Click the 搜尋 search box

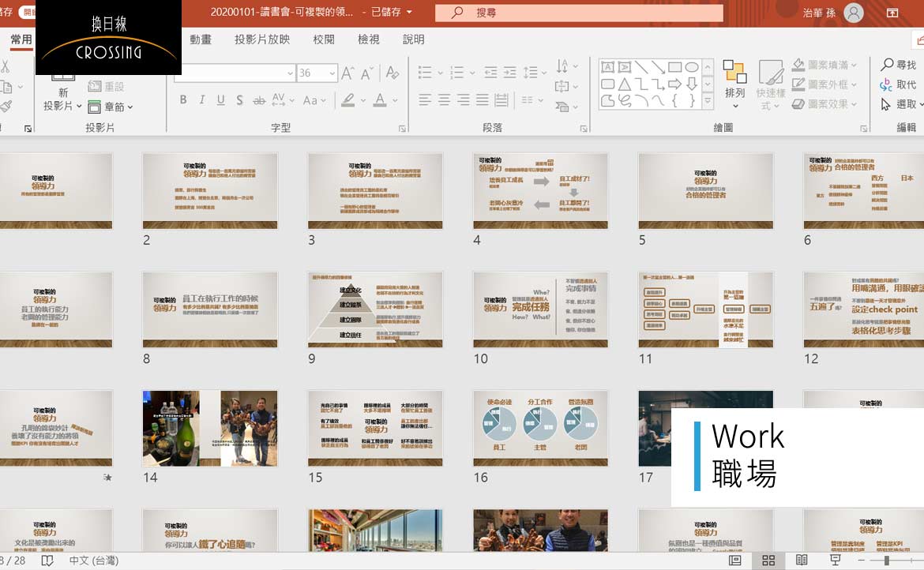(579, 13)
